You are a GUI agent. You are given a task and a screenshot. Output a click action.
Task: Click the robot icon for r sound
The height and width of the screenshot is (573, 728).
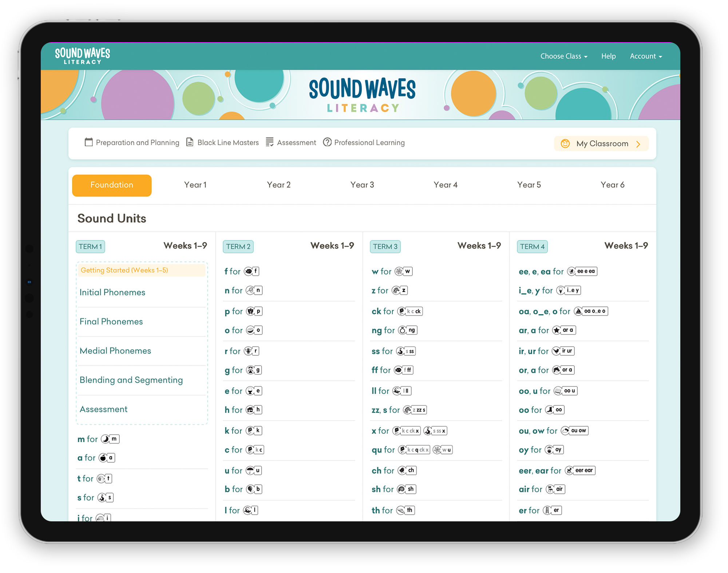pyautogui.click(x=248, y=351)
